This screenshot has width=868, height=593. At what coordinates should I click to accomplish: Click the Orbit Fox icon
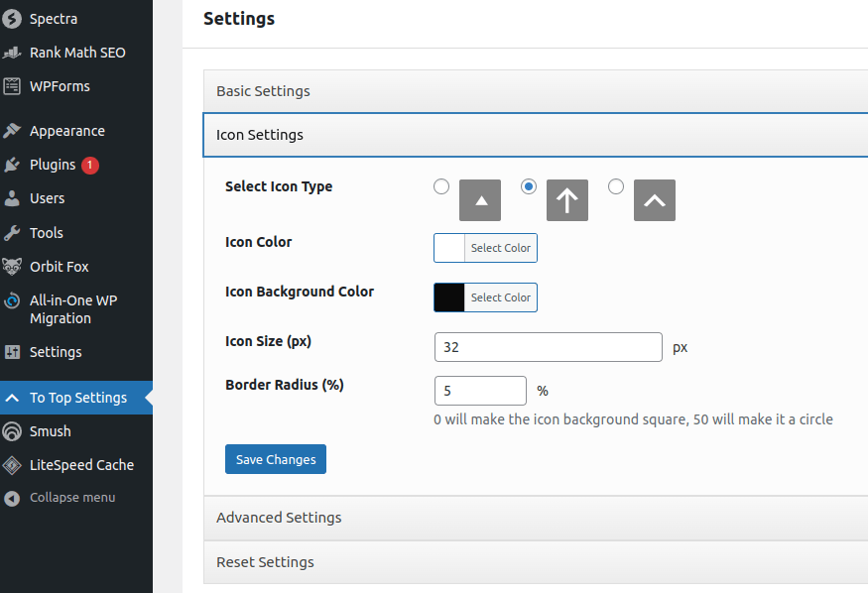[x=12, y=267]
